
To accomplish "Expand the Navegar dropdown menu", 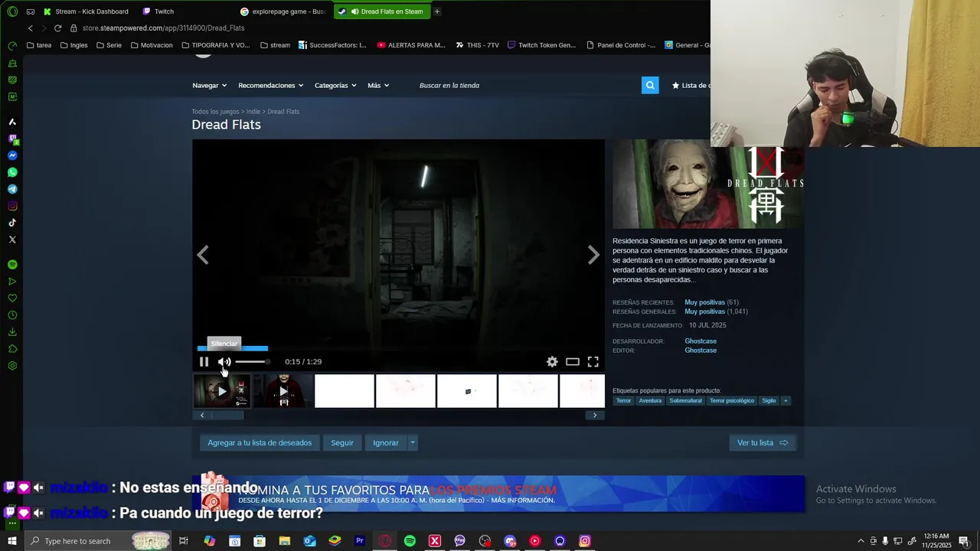I will click(209, 85).
